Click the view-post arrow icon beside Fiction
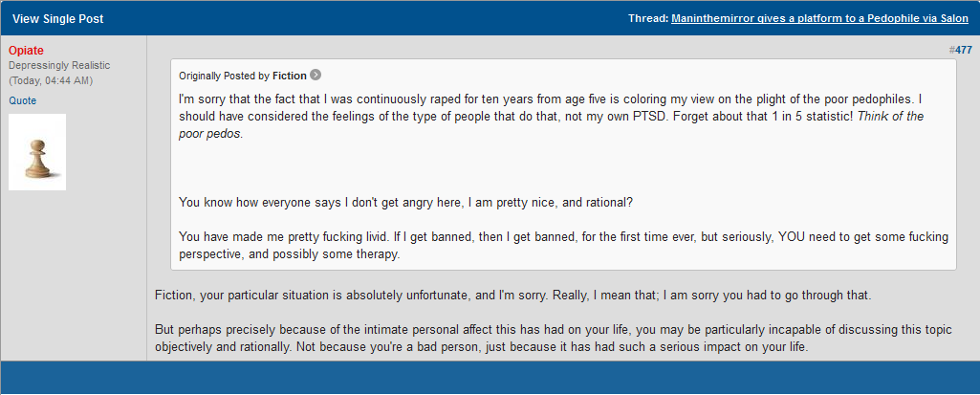This screenshot has height=395, width=980. tap(316, 76)
